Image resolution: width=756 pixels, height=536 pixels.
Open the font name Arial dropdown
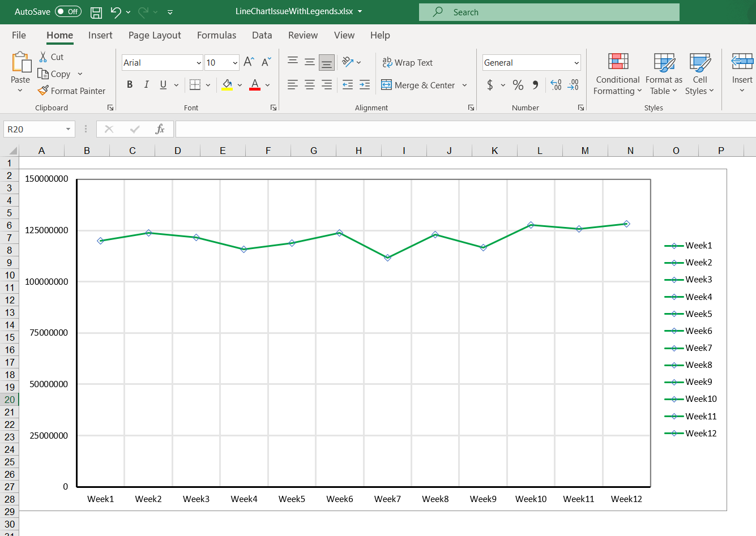pos(199,63)
